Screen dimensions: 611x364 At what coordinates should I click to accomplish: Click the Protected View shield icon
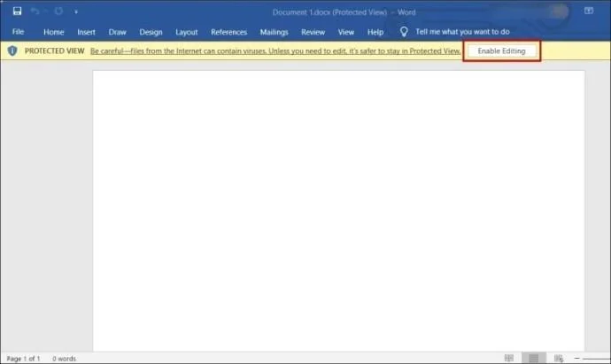(x=12, y=50)
